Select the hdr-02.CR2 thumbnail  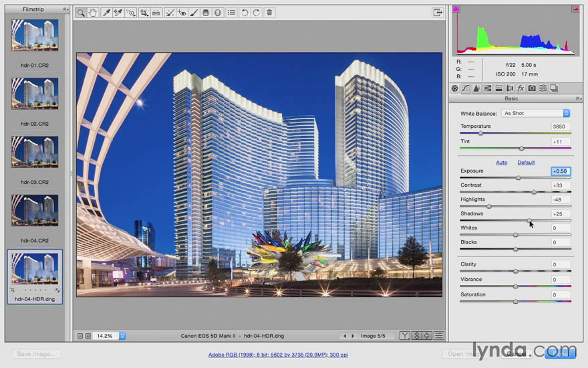tap(35, 94)
